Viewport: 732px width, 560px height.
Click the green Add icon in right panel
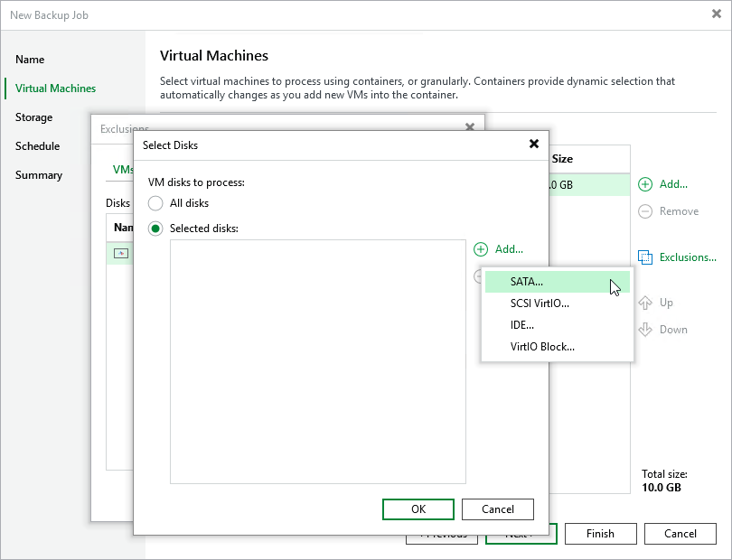pos(644,184)
